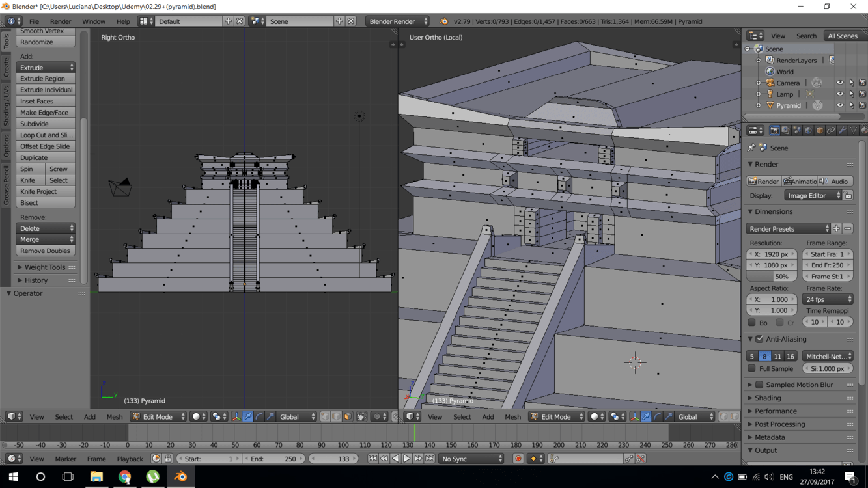Open the Modifiers wrench properties tab
This screenshot has height=488, width=868.
pos(842,131)
